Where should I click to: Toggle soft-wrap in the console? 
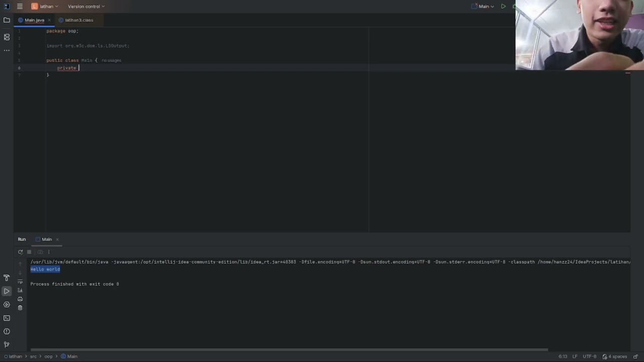pyautogui.click(x=20, y=282)
